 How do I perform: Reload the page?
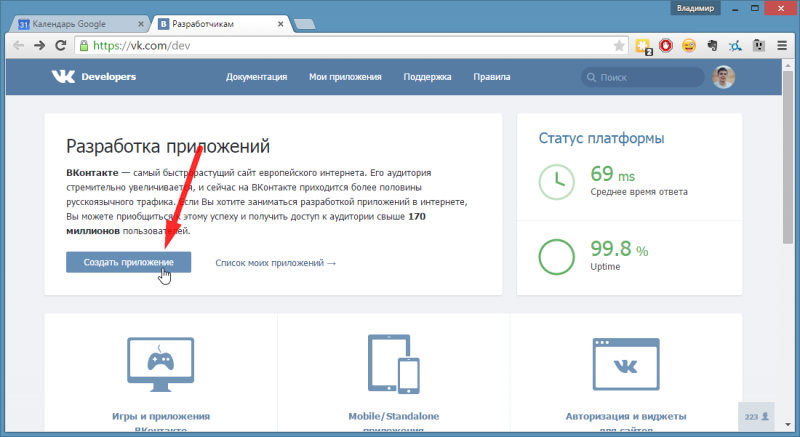pos(61,46)
